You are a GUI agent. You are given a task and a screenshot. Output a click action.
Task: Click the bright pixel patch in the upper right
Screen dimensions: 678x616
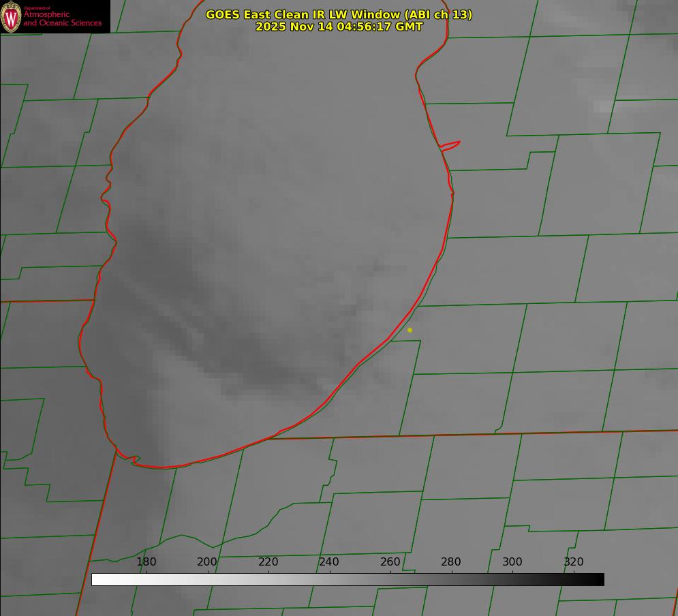[x=604, y=106]
